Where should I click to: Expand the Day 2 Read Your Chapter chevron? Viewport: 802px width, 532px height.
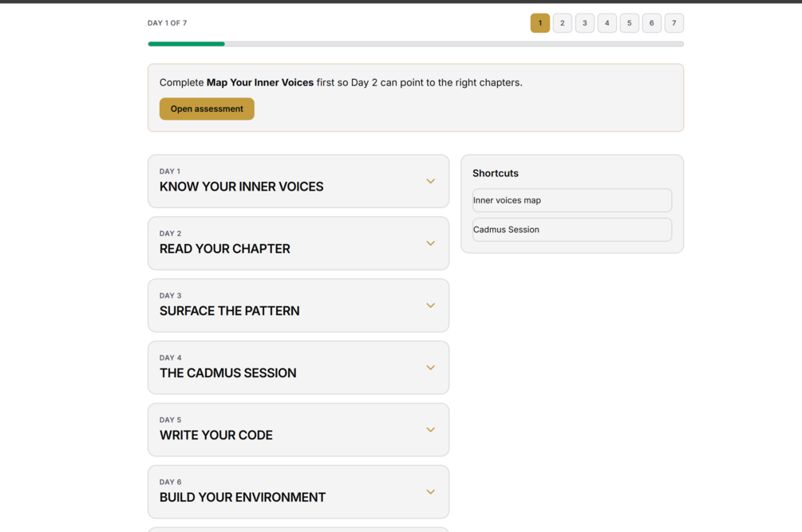pos(430,243)
